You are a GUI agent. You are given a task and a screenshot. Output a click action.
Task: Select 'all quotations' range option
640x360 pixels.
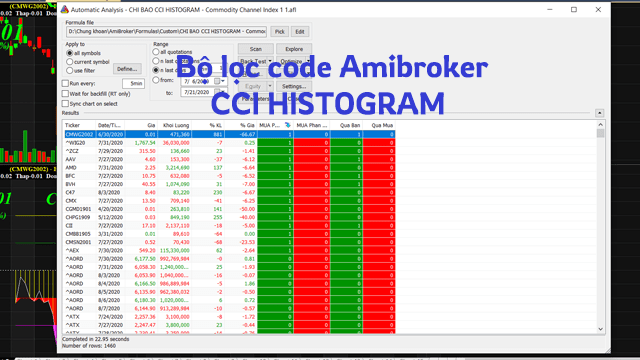tap(156, 52)
